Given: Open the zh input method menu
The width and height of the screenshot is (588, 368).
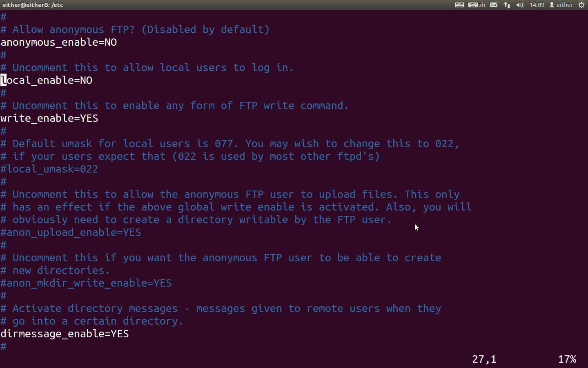Looking at the screenshot, I should click(477, 5).
